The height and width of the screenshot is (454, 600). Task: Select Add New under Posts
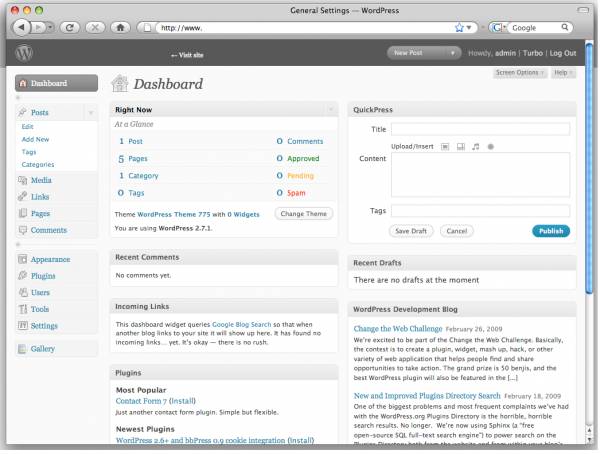35,139
